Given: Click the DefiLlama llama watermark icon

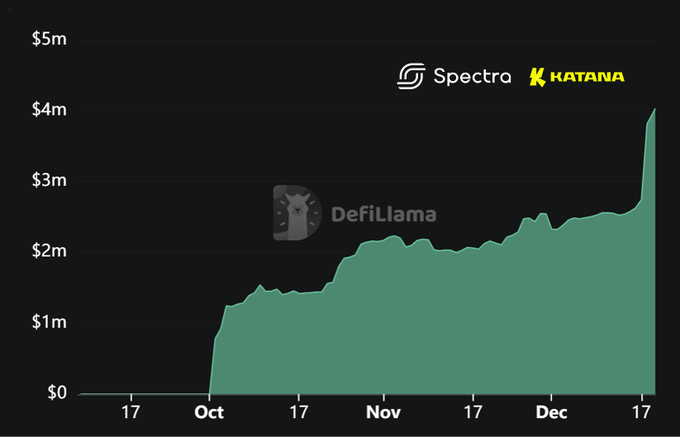Looking at the screenshot, I should tap(296, 213).
